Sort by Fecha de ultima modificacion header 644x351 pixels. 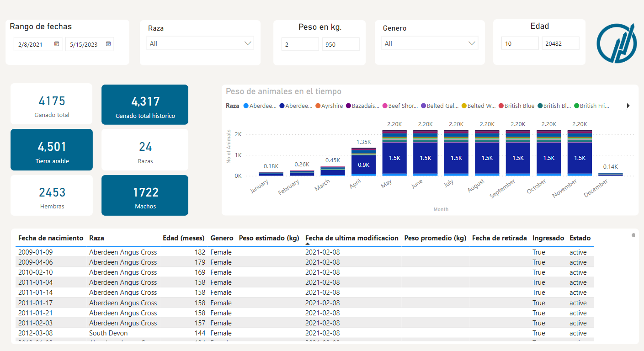pos(352,238)
